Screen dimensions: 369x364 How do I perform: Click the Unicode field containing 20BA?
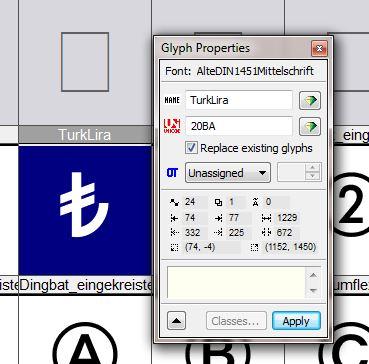[239, 127]
